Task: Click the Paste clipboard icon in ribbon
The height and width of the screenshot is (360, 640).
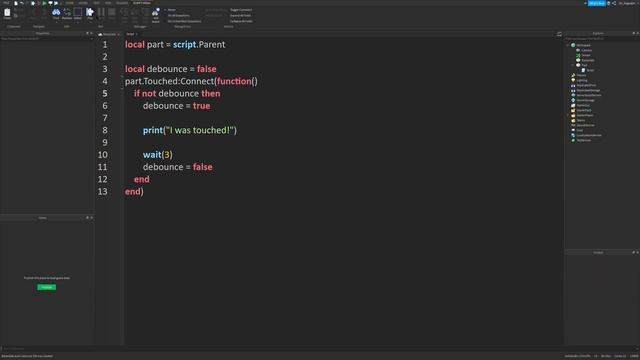Action: [x=7, y=13]
